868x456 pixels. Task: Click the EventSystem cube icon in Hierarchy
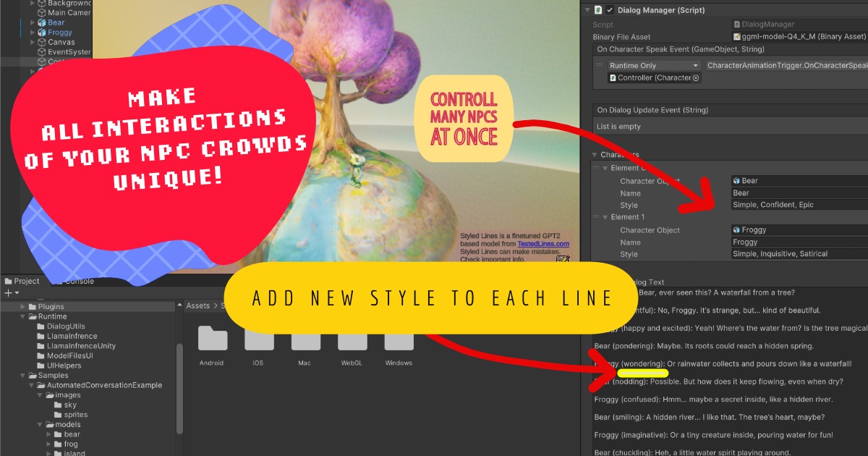[42, 52]
